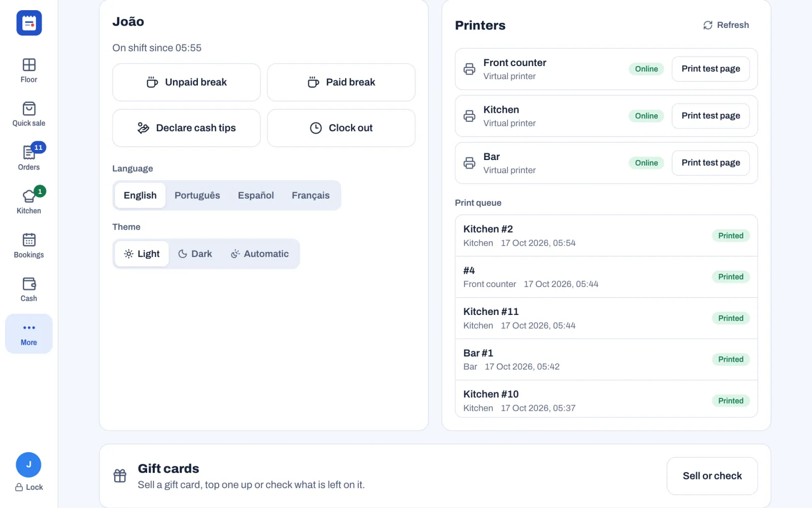
Task: Start an Unpaid break
Action: (x=186, y=82)
